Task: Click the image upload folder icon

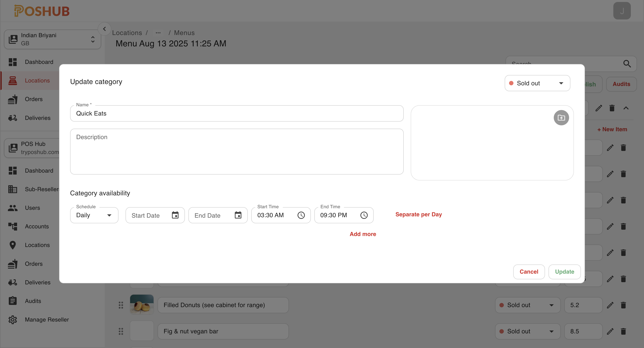Action: [x=561, y=118]
